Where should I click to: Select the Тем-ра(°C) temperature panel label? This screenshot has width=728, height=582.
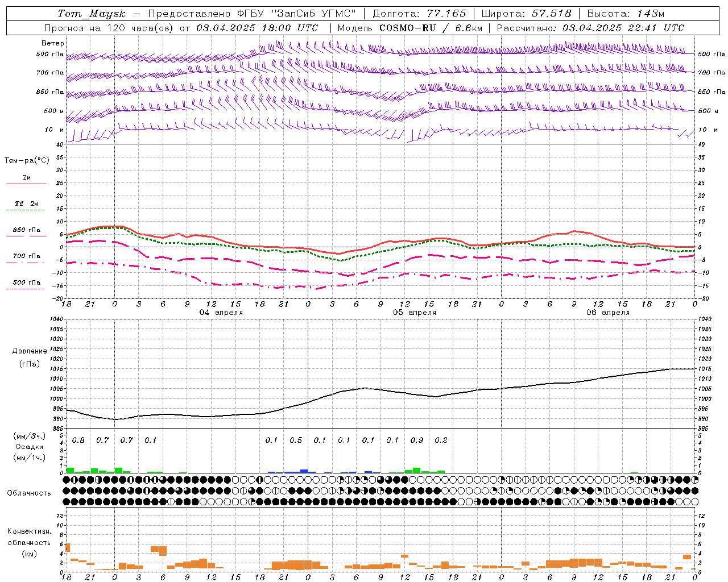pos(27,161)
